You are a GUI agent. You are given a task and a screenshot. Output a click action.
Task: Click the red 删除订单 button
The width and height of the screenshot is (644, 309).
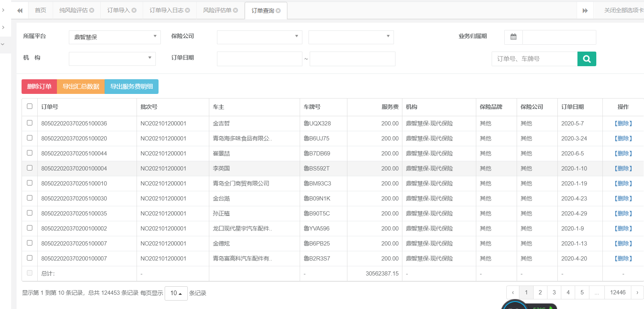click(39, 87)
